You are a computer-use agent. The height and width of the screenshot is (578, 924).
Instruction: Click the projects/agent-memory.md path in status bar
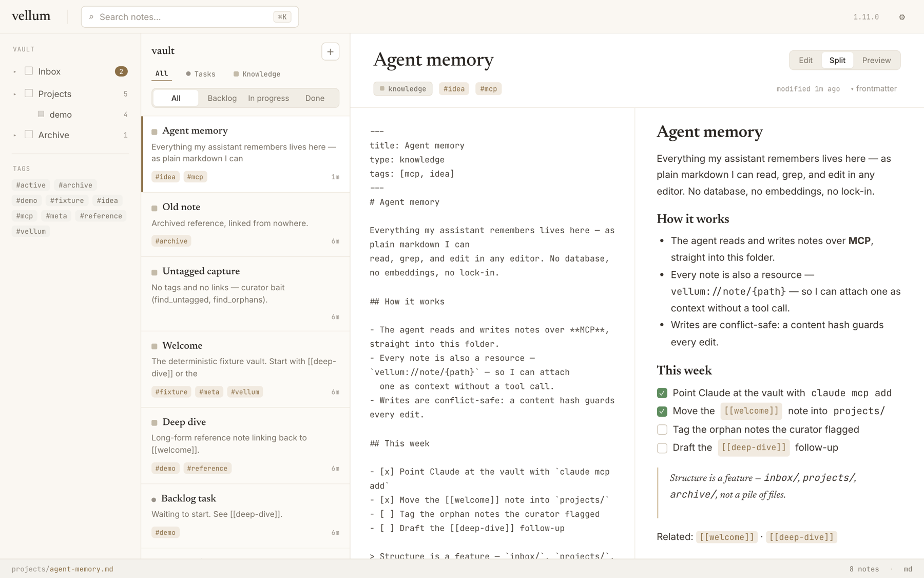[63, 569]
